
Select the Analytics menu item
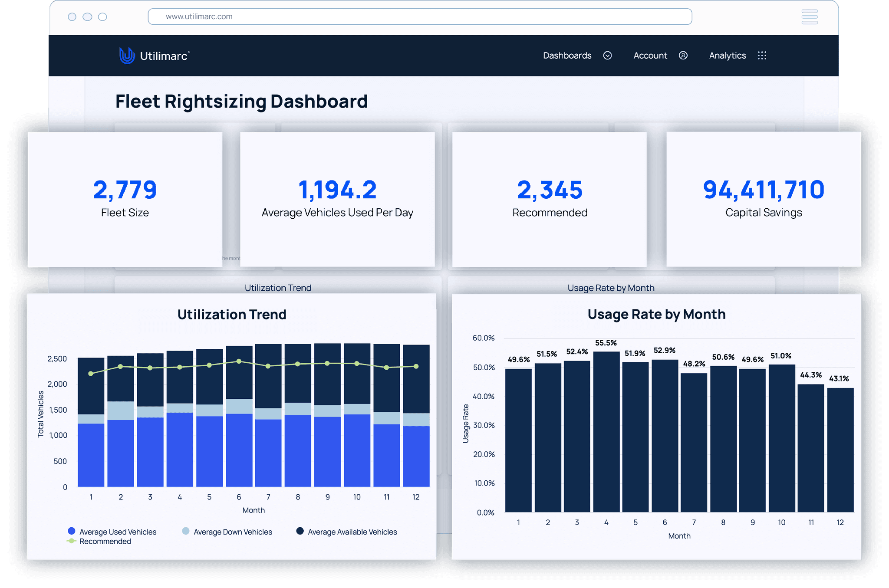pyautogui.click(x=727, y=56)
